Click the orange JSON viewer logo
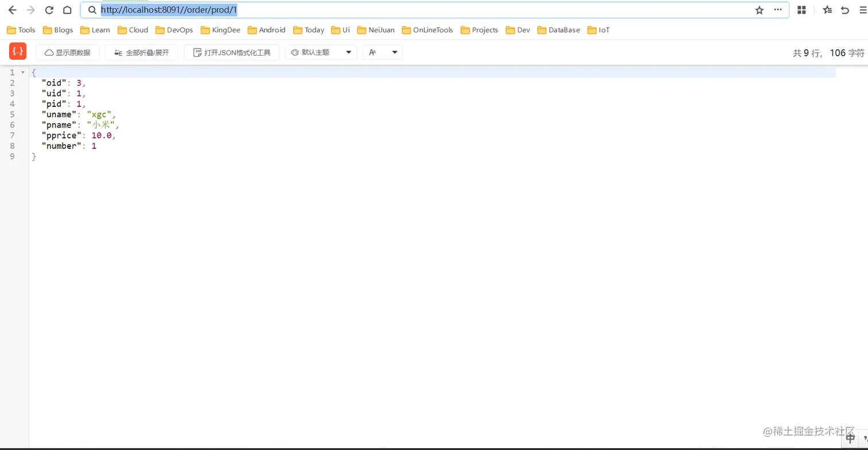868x450 pixels. point(18,51)
